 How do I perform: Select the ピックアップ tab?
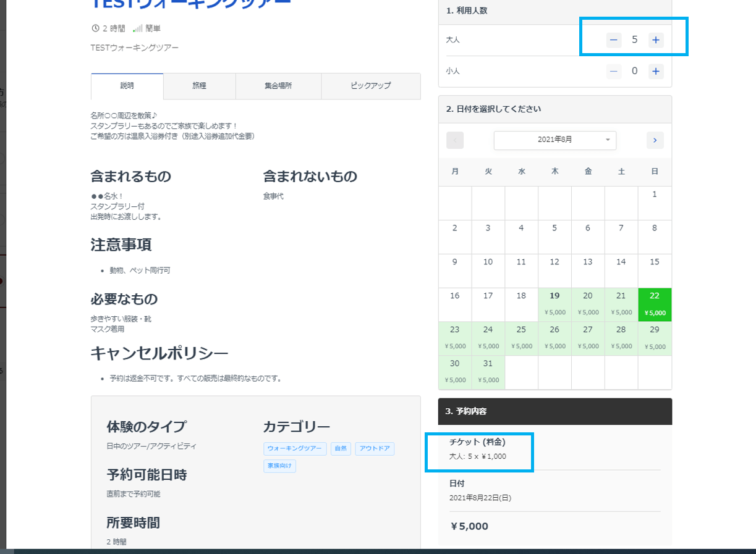pyautogui.click(x=371, y=86)
